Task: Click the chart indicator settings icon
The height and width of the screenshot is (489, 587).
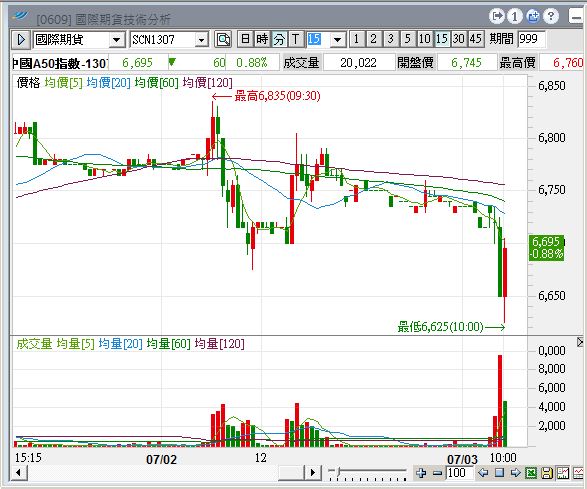Action: 563,473
